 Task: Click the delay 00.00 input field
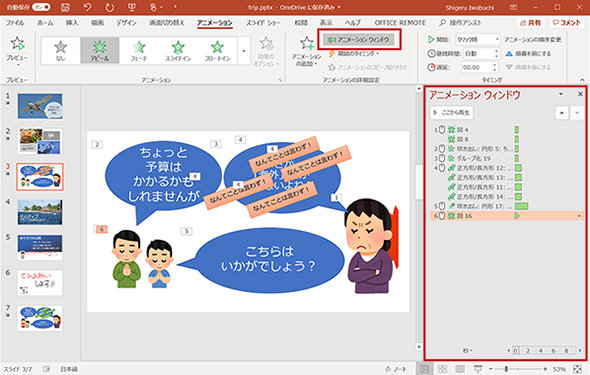(x=479, y=68)
